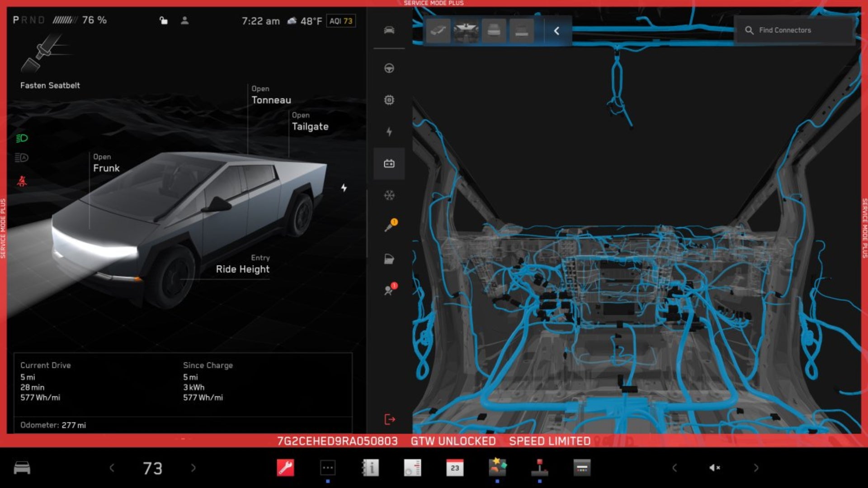
Task: Expand all apps three-dots button
Action: point(328,468)
